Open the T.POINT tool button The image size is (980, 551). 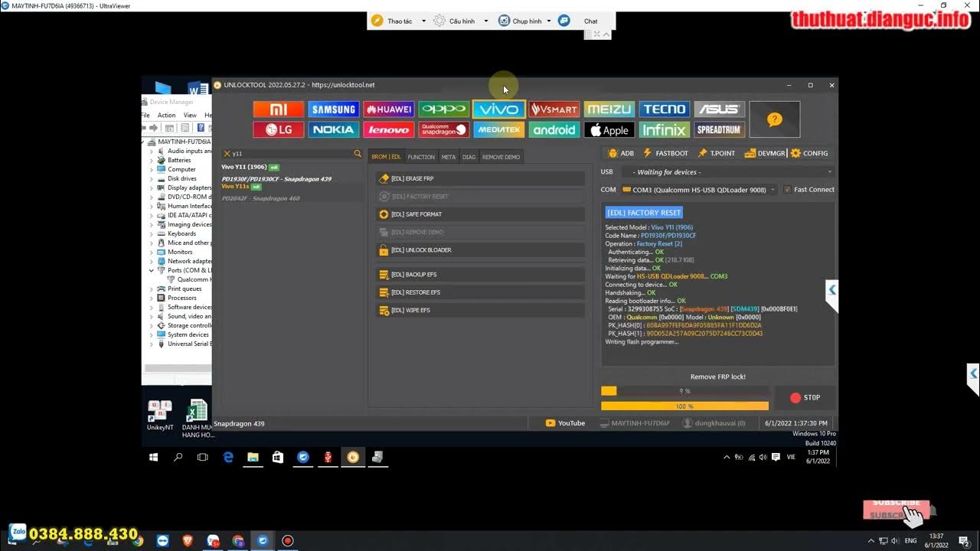click(717, 153)
